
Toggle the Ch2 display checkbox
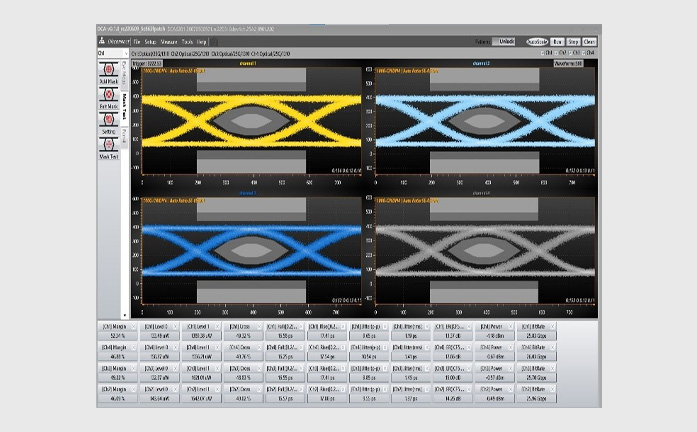[x=557, y=53]
